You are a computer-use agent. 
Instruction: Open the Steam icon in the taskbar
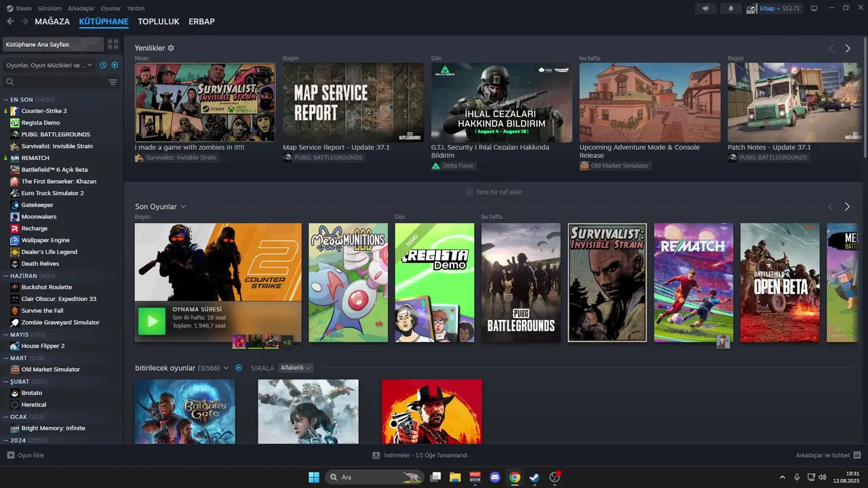point(534,477)
